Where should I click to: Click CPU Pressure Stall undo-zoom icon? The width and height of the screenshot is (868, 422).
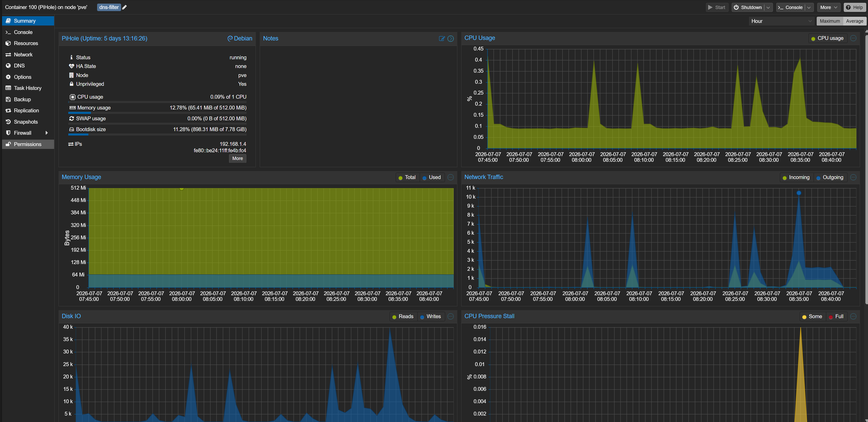[853, 316]
